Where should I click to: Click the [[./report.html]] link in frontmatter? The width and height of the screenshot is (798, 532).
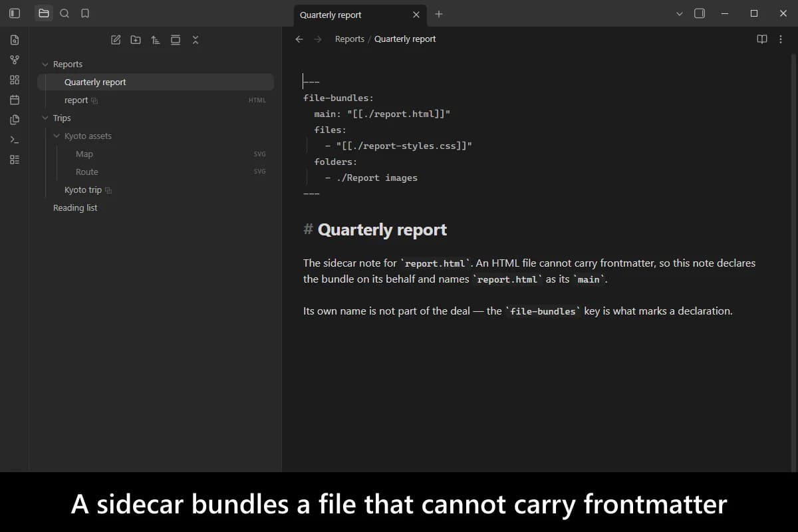[399, 114]
